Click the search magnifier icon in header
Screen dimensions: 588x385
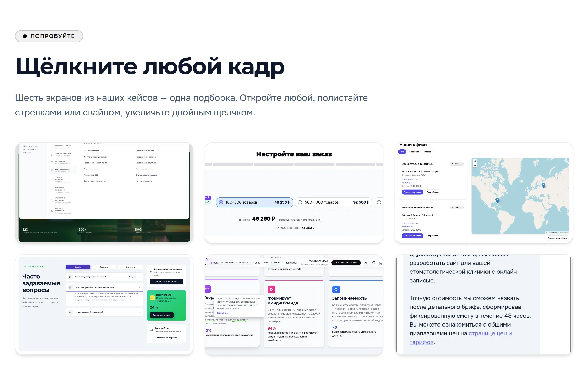(374, 263)
